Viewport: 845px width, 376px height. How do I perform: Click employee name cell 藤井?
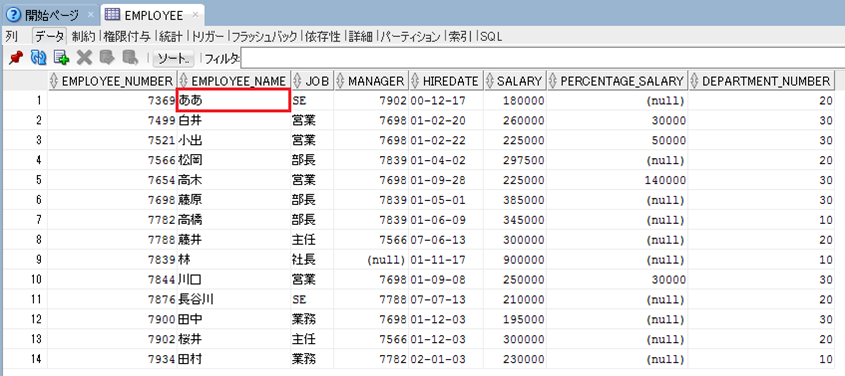click(x=234, y=240)
